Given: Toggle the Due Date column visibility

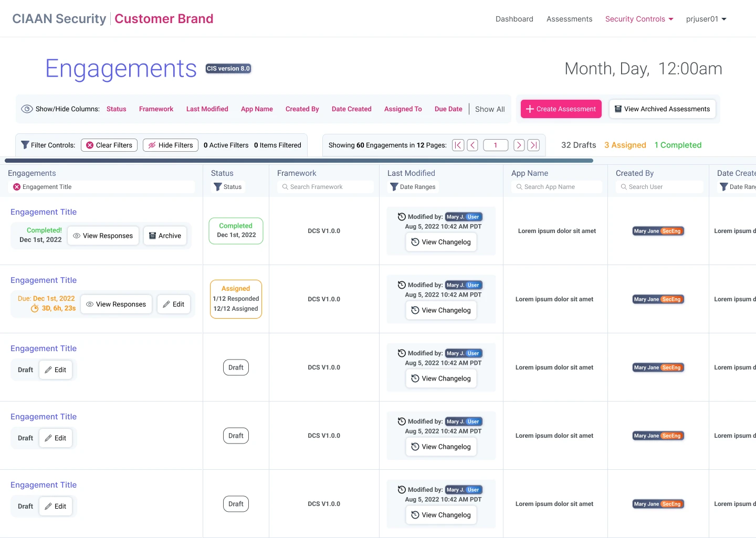Looking at the screenshot, I should [x=448, y=109].
